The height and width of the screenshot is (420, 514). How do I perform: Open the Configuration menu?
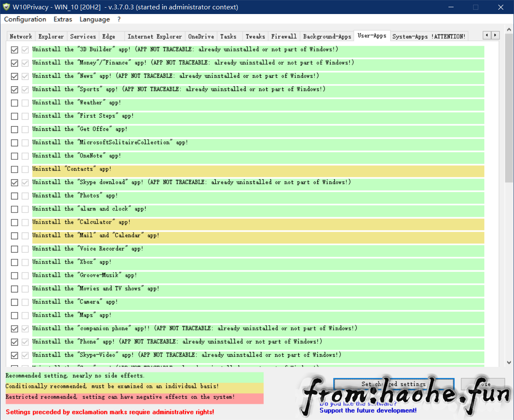coord(25,19)
